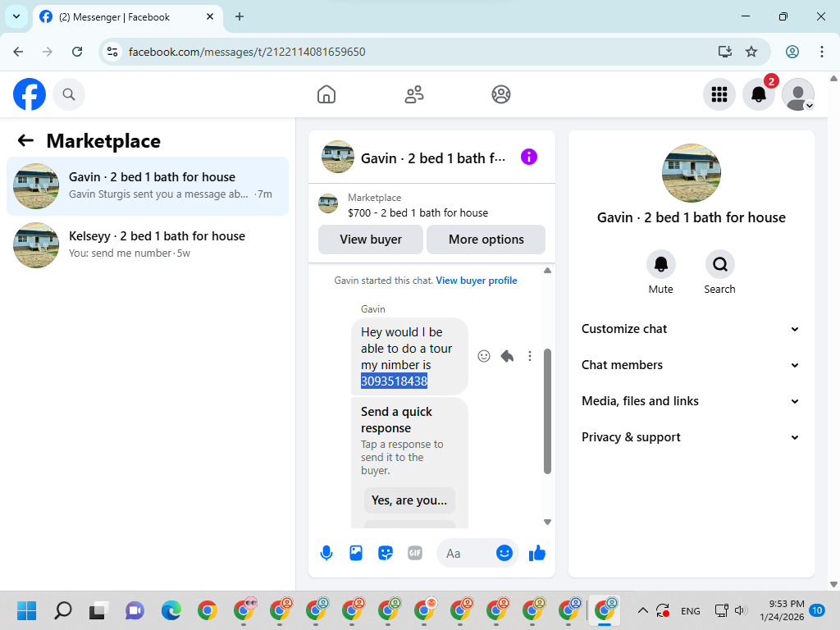This screenshot has width=840, height=630.
Task: View site information icon in address bar
Action: click(x=112, y=52)
